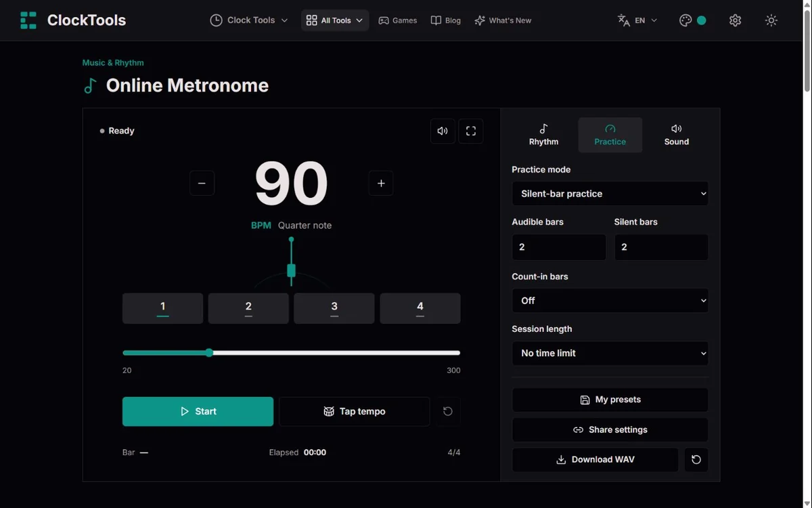Enter fullscreen mode with expand icon
The height and width of the screenshot is (508, 812).
pos(471,131)
